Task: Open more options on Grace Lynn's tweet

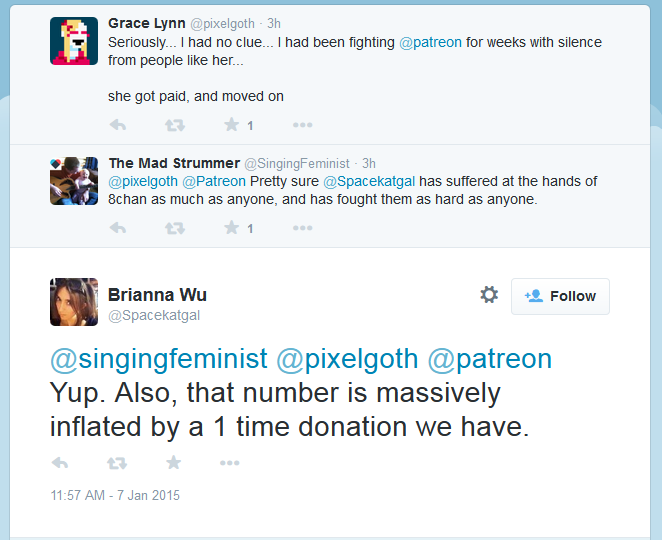Action: (x=302, y=125)
